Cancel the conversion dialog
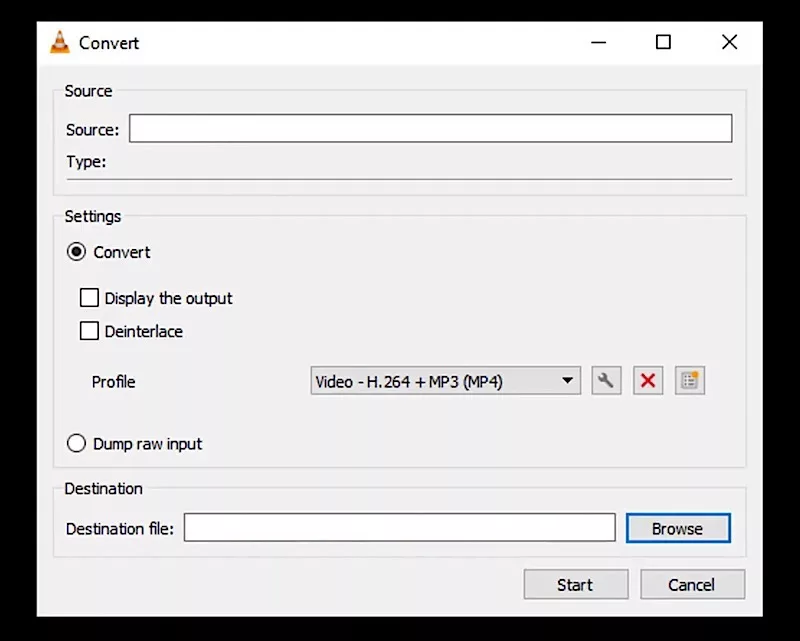 [x=692, y=585]
